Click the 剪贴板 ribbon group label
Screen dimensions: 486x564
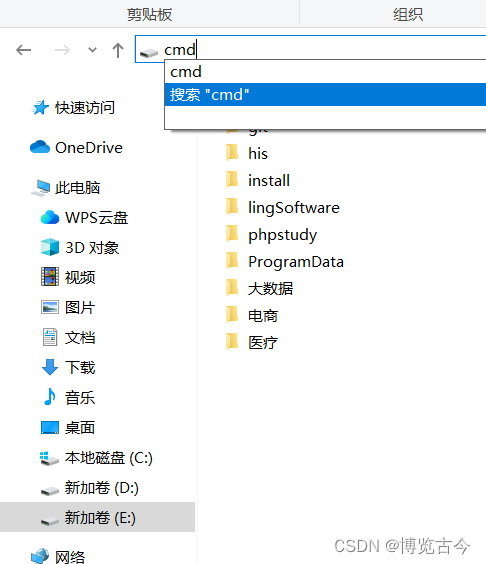(x=150, y=15)
